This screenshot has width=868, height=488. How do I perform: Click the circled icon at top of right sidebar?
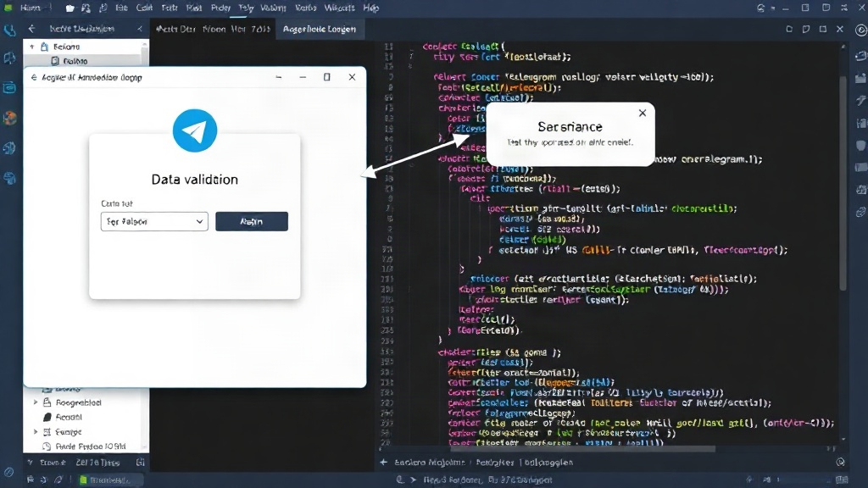coord(861,30)
